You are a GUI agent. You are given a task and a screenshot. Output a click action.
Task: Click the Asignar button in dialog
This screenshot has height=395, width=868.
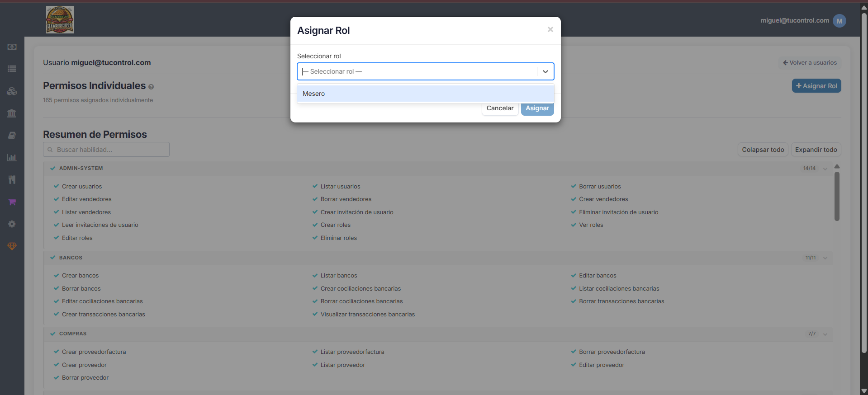point(537,108)
